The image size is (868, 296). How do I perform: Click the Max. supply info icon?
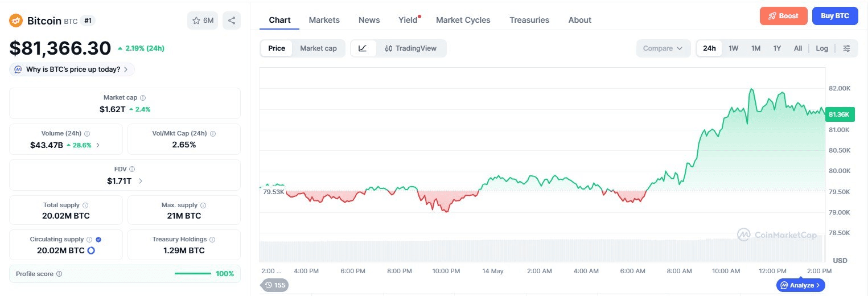tap(203, 205)
